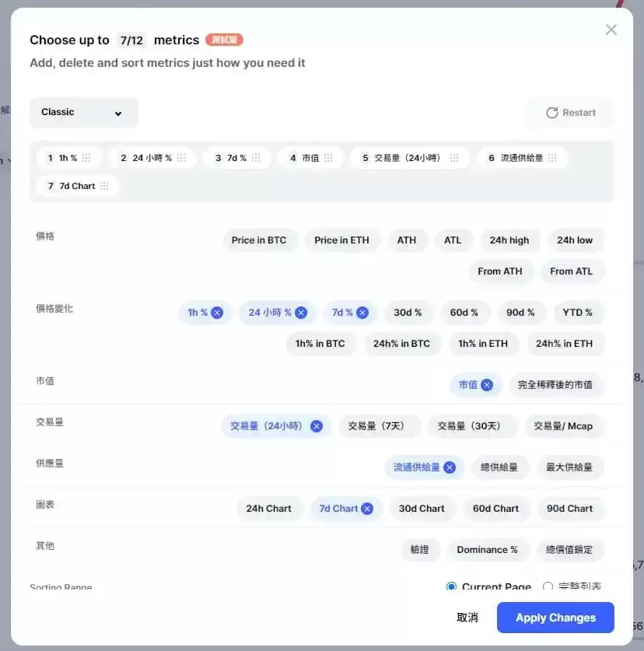The height and width of the screenshot is (651, 644).
Task: Click the 取消 button to cancel
Action: (x=467, y=617)
